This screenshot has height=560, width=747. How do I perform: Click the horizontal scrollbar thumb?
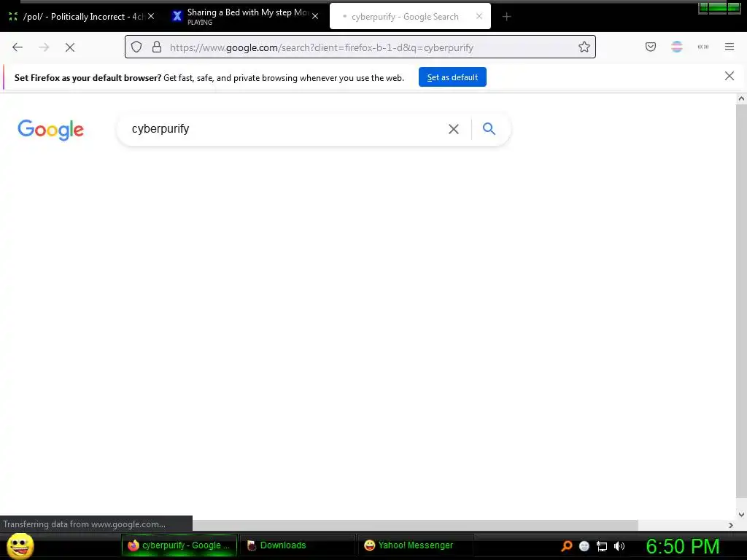pyautogui.click(x=414, y=525)
